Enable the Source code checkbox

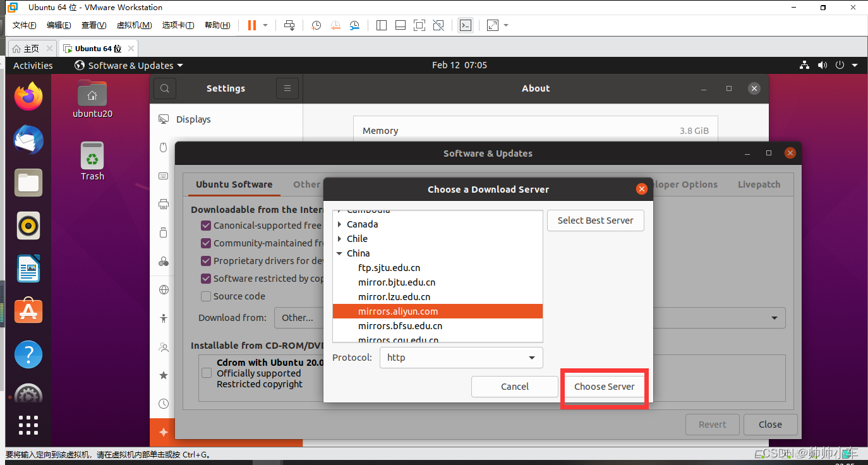206,296
